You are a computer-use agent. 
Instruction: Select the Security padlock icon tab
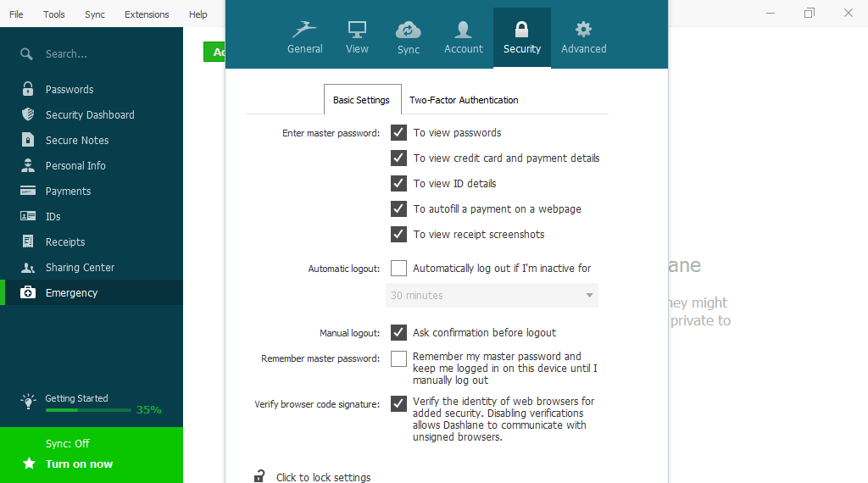[521, 29]
